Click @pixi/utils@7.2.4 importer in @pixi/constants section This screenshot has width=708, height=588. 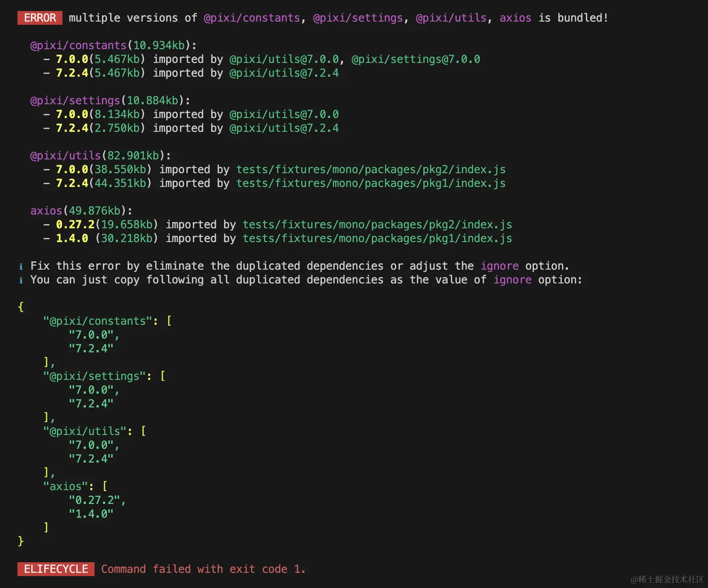click(284, 73)
